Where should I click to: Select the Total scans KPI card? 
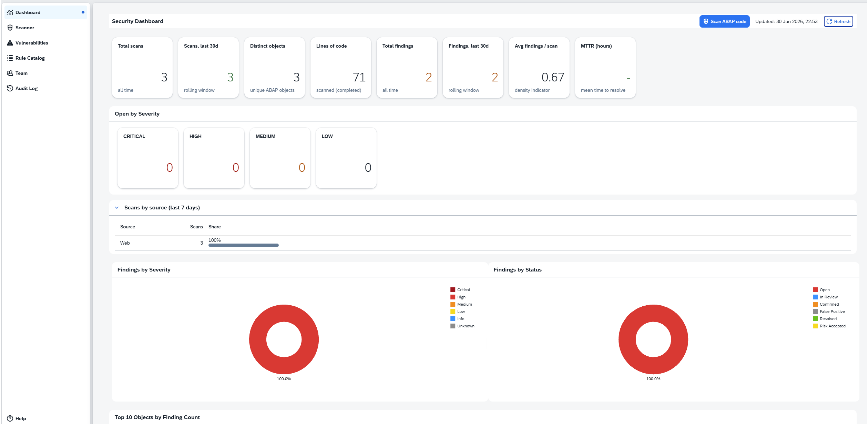click(x=142, y=68)
